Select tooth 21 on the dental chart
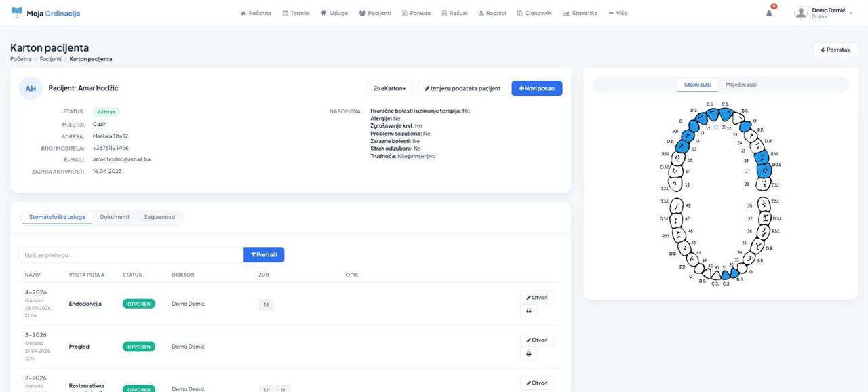This screenshot has height=392, width=868. [726, 115]
